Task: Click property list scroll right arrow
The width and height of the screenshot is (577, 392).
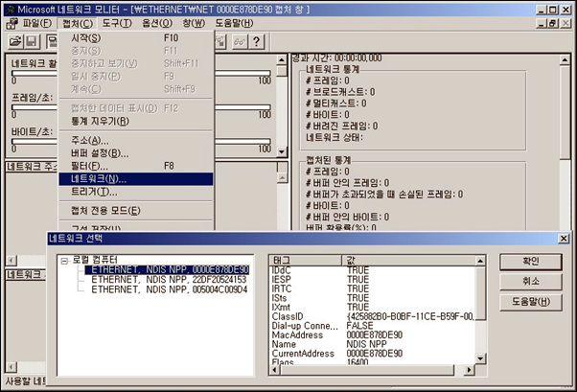Action: pos(469,370)
